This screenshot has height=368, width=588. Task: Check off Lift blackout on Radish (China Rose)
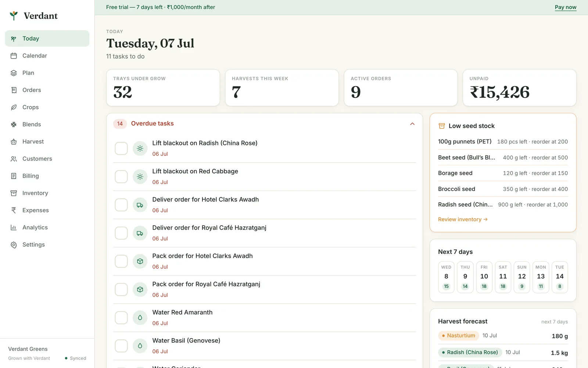(x=121, y=149)
